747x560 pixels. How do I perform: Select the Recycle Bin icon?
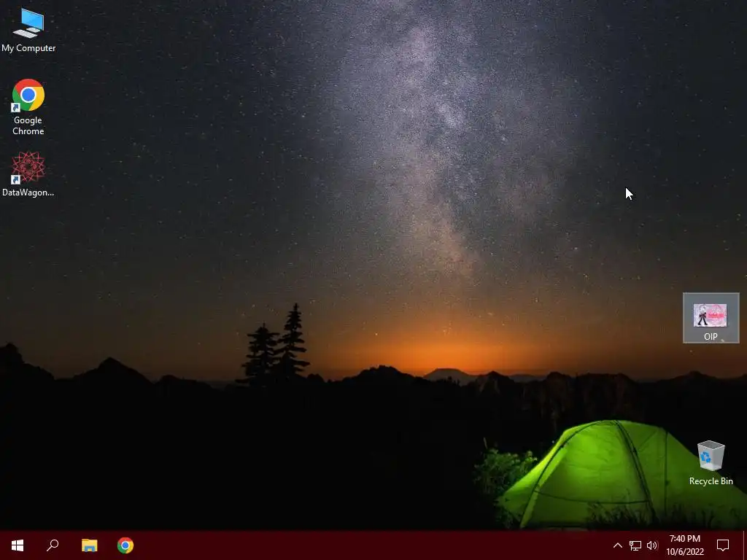click(x=711, y=463)
